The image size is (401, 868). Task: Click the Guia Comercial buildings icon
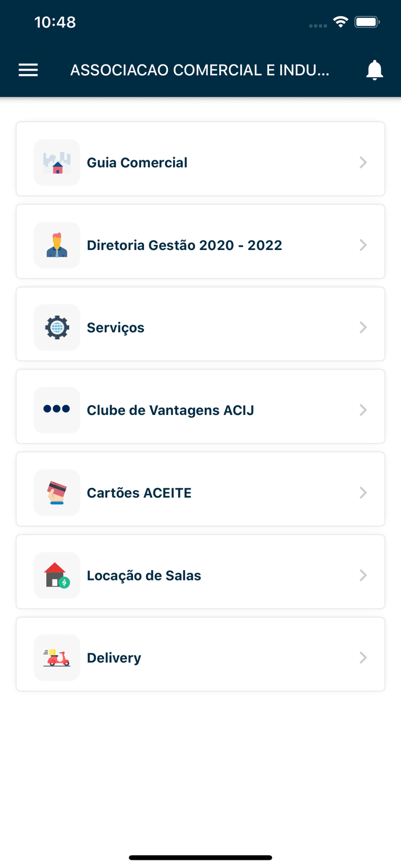click(x=57, y=163)
